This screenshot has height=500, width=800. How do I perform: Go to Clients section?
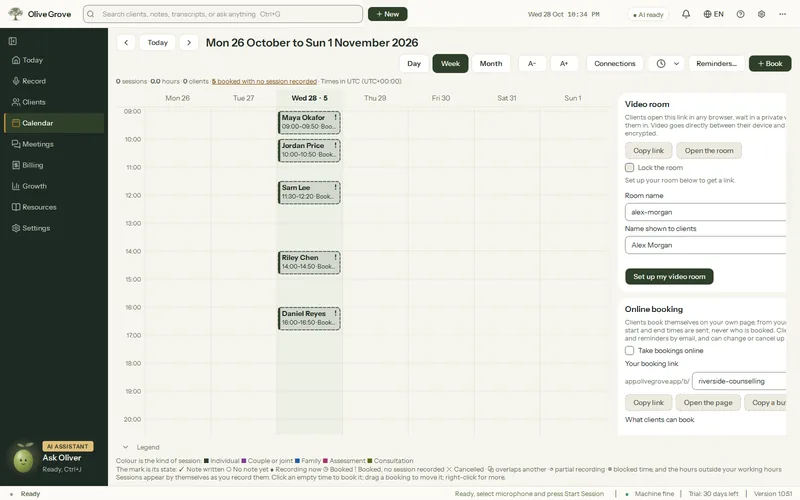point(54,102)
